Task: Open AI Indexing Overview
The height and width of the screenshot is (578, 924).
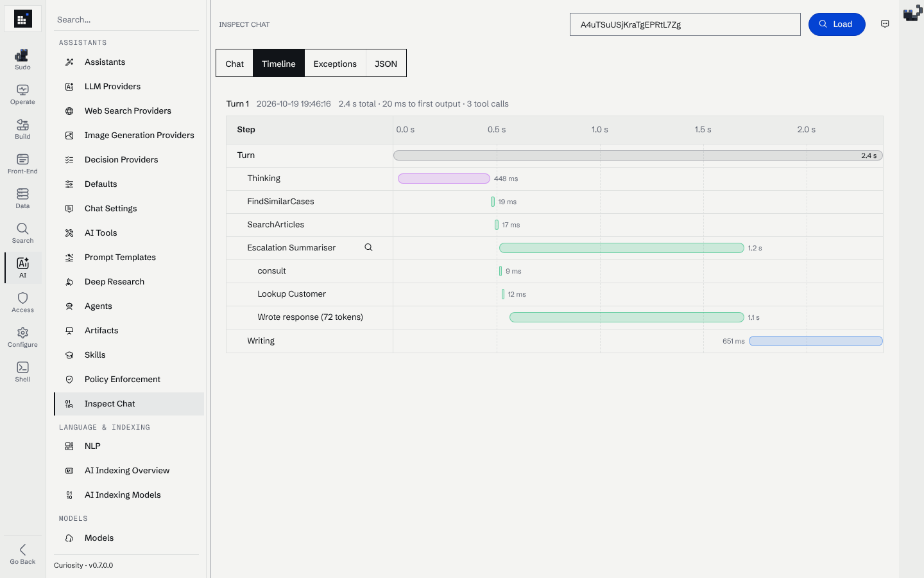Action: [x=129, y=471]
